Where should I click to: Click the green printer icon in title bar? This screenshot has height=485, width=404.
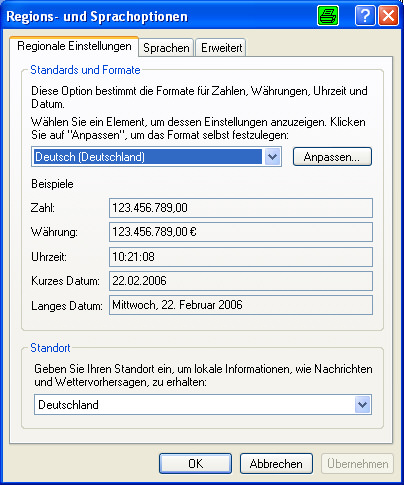pyautogui.click(x=328, y=16)
